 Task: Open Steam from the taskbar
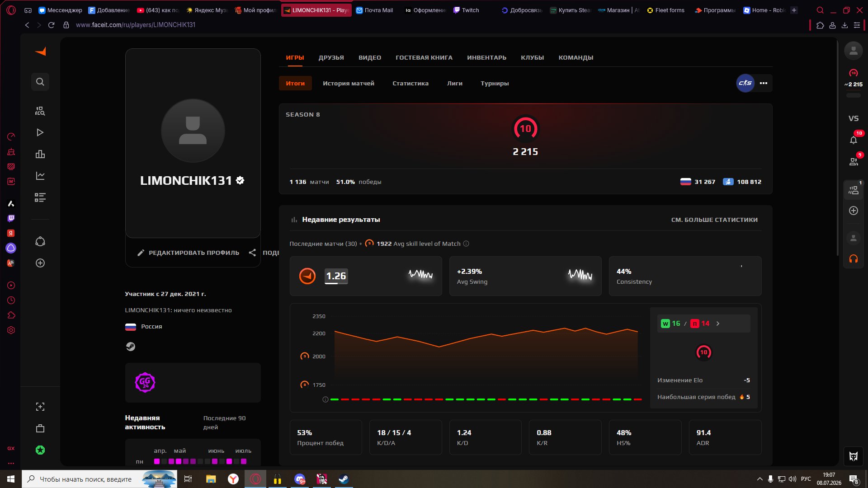(x=344, y=479)
